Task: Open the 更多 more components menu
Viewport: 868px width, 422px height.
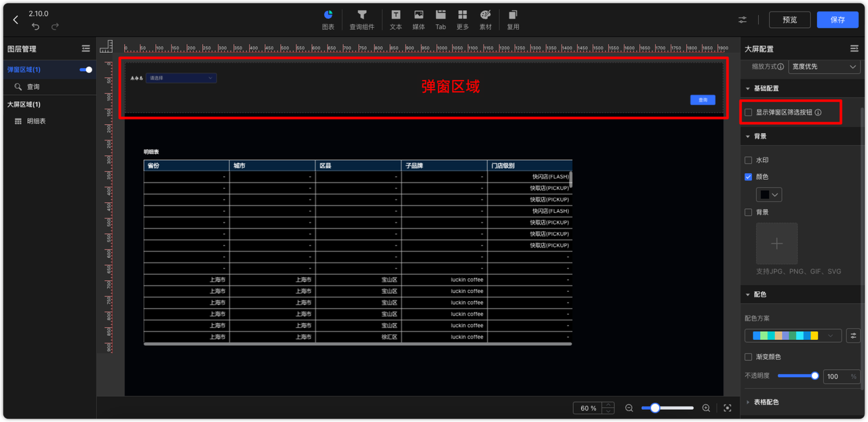Action: point(462,19)
